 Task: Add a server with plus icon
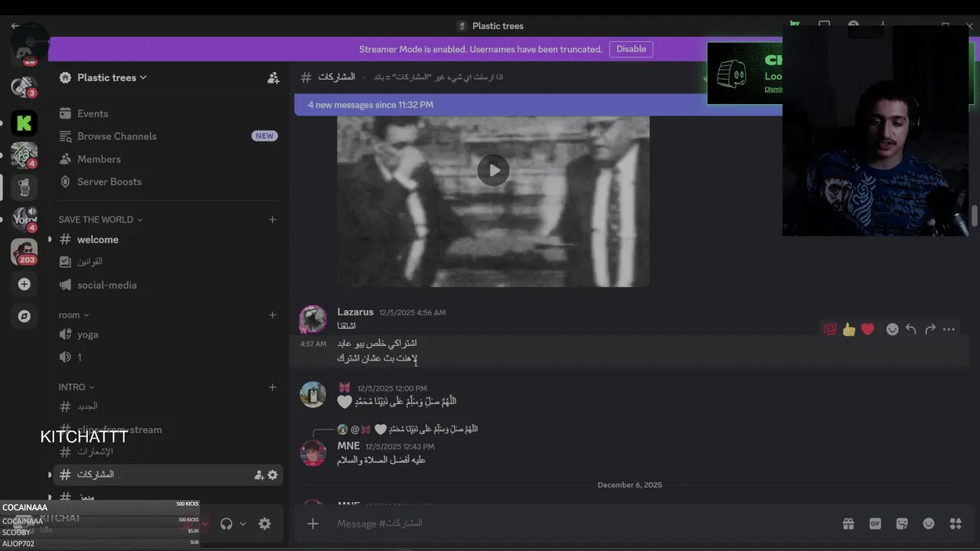[x=24, y=284]
